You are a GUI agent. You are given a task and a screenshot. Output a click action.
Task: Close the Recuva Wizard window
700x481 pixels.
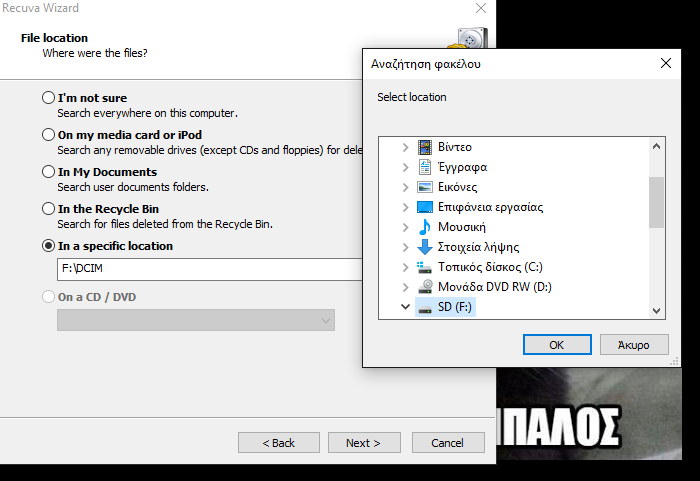click(481, 8)
